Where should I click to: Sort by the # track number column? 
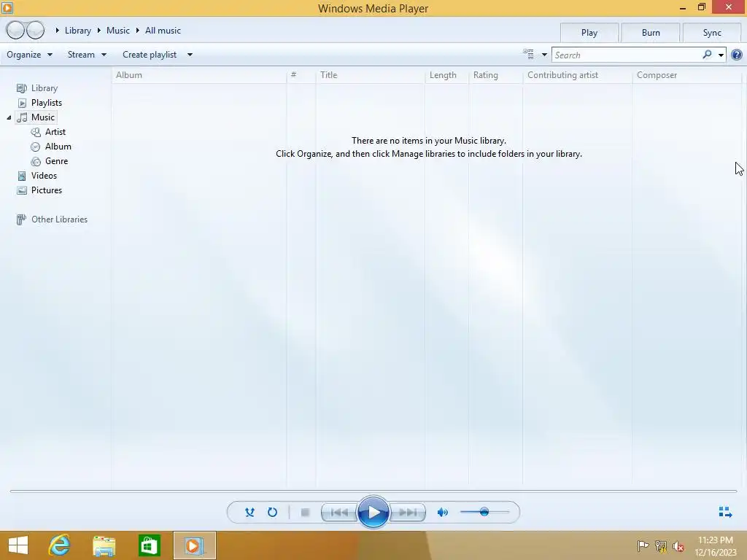(301, 75)
